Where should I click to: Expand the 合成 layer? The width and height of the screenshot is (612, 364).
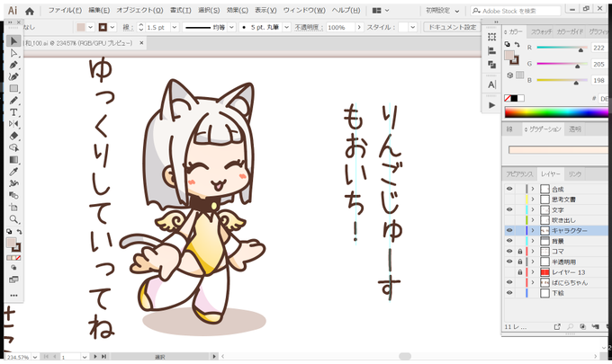click(533, 189)
